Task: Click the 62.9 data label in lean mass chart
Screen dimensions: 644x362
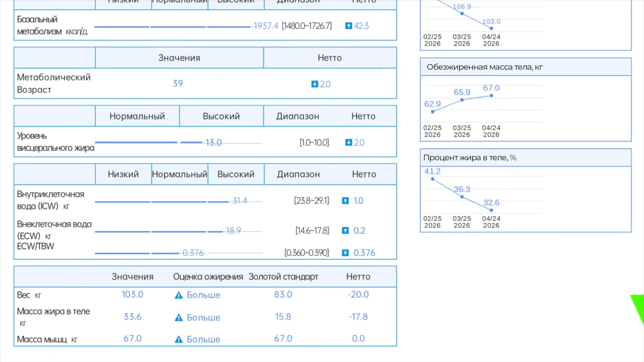Action: click(x=432, y=104)
